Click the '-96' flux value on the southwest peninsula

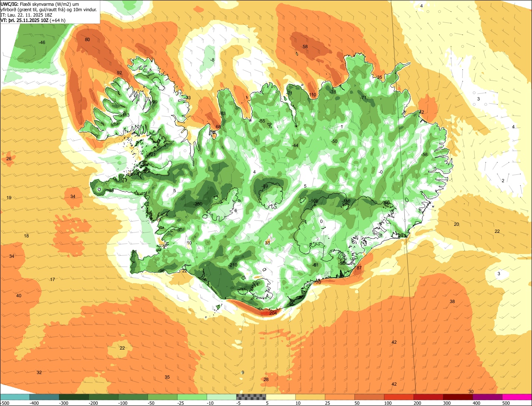[162, 271]
